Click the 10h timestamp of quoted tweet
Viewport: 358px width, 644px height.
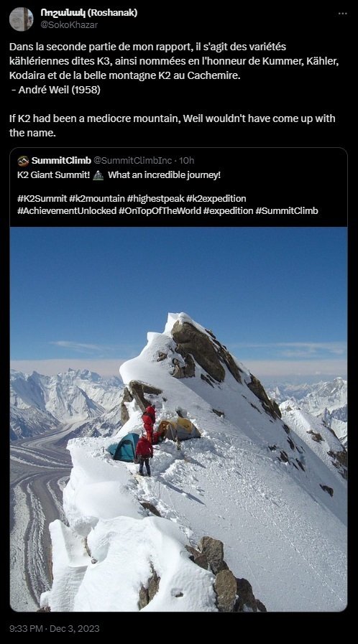point(187,160)
